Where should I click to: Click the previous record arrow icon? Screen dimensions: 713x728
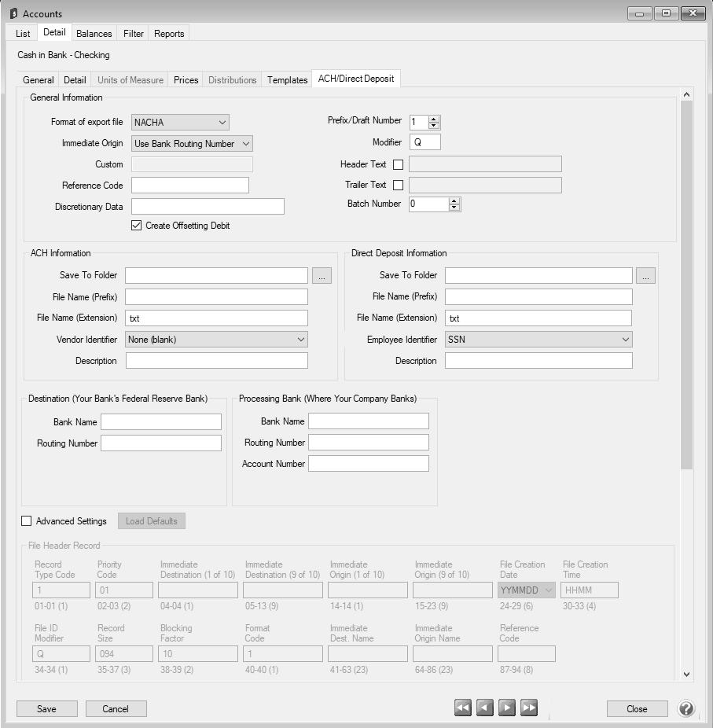tap(485, 708)
